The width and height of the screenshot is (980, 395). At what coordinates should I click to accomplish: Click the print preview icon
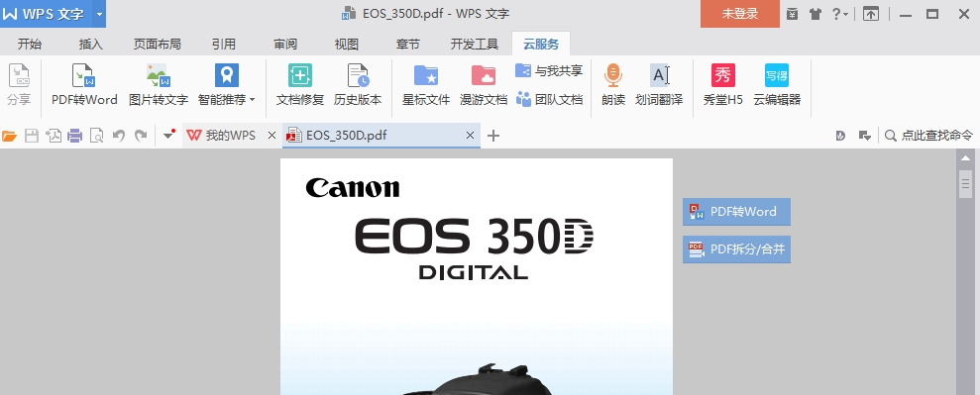96,136
